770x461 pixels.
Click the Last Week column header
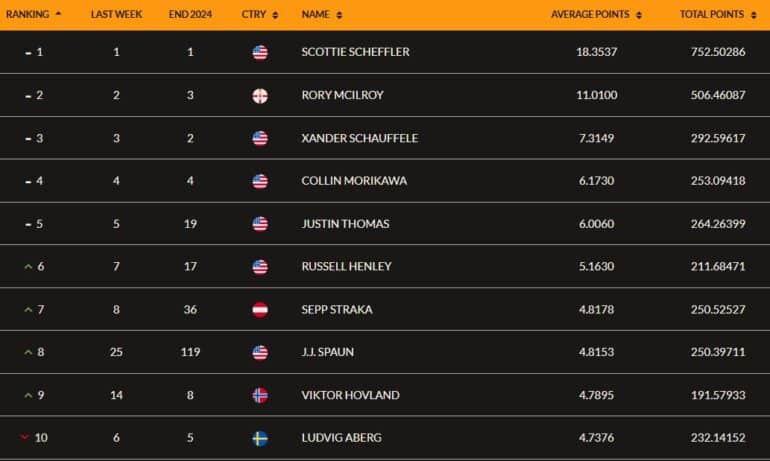click(116, 15)
